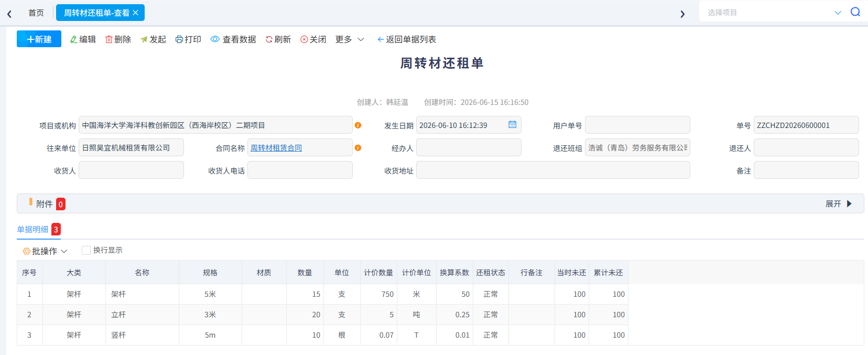Expand the 附件 section with 展开
The width and height of the screenshot is (868, 355).
(x=839, y=203)
